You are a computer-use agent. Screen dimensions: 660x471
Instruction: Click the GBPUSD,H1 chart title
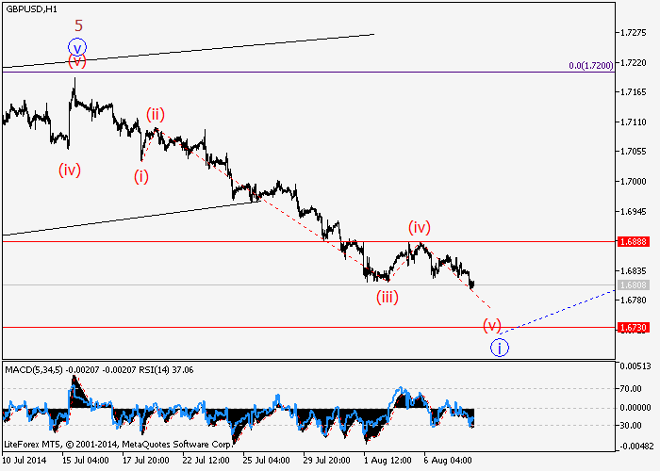pyautogui.click(x=32, y=9)
